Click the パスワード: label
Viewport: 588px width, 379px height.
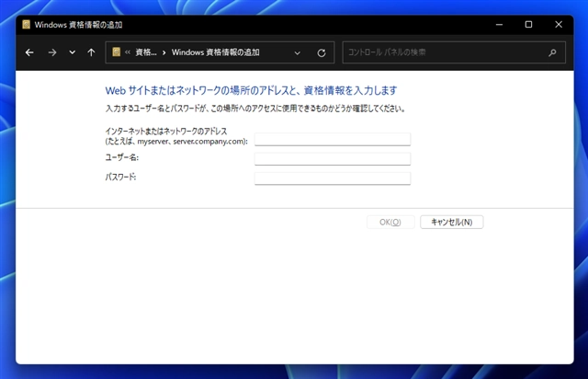[x=120, y=178]
